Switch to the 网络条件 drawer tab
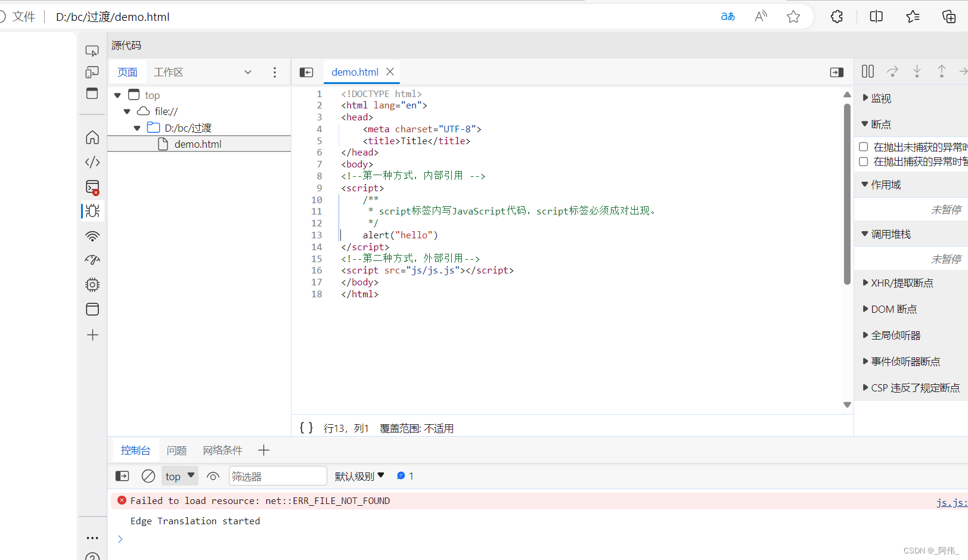Screen dimensions: 968x560 point(222,450)
